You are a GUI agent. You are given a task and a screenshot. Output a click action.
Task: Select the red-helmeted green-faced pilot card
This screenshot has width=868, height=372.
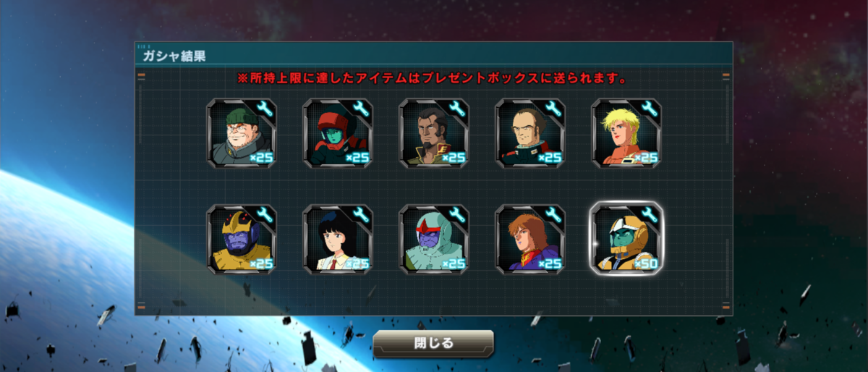click(338, 134)
